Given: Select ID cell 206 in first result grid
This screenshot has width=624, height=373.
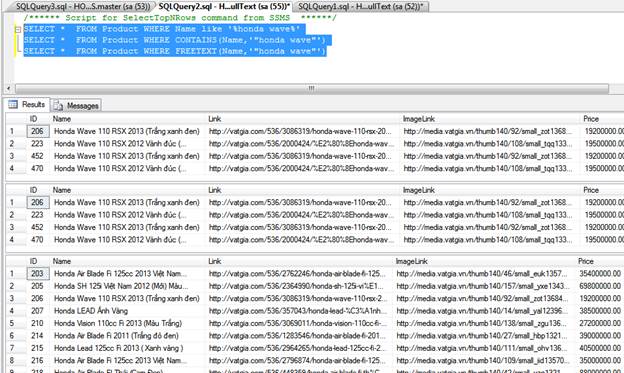Looking at the screenshot, I should click(x=38, y=131).
